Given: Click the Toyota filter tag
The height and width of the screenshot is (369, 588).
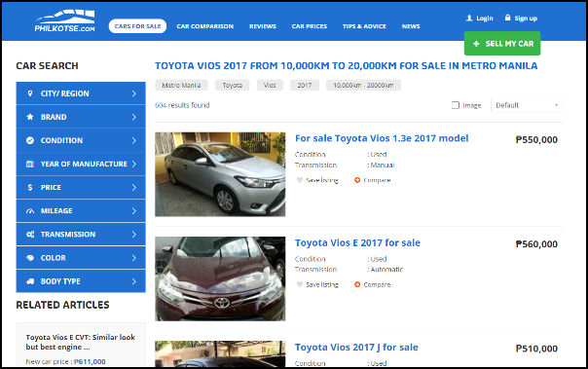Looking at the screenshot, I should 232,85.
